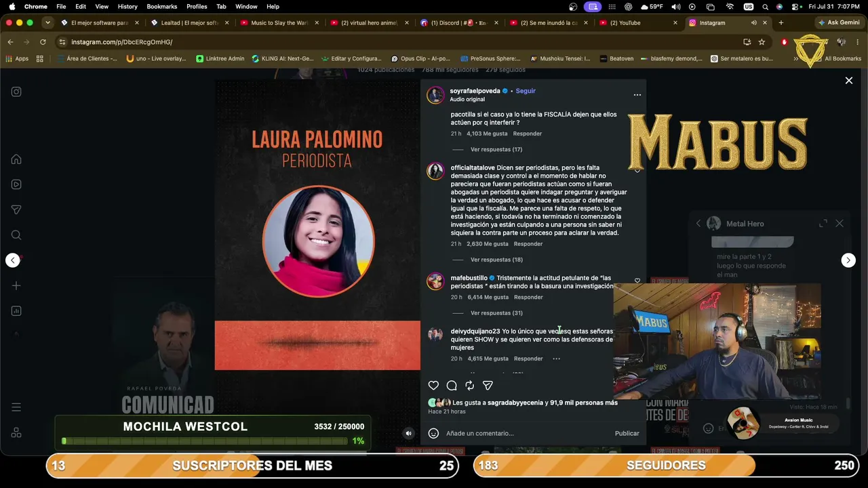The height and width of the screenshot is (488, 868).
Task: Go back in Chrome history
Action: (x=10, y=42)
